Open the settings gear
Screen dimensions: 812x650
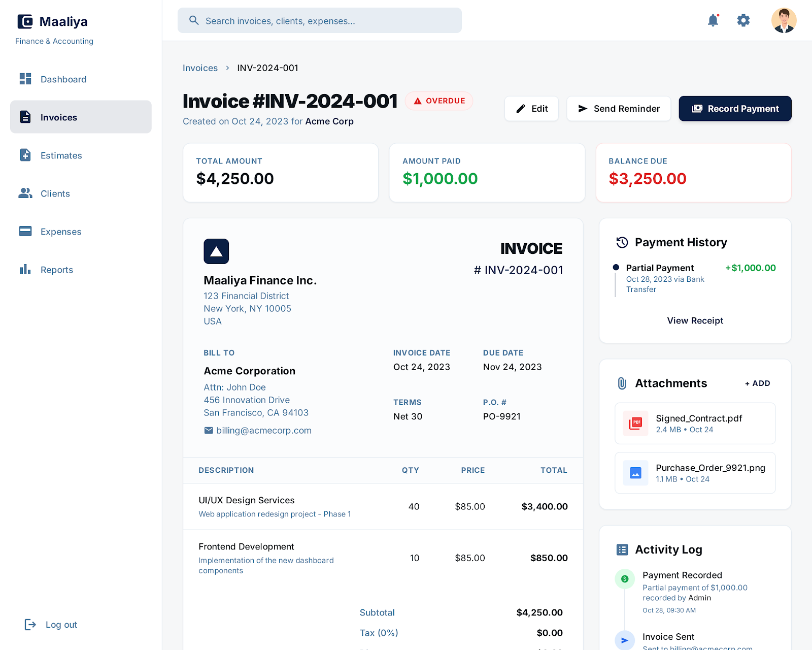[x=743, y=20]
